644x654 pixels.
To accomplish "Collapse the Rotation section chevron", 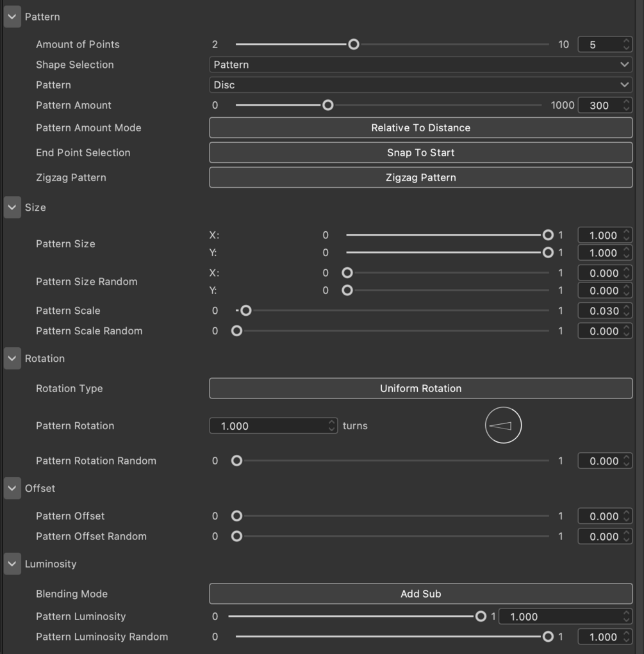I will pos(12,358).
